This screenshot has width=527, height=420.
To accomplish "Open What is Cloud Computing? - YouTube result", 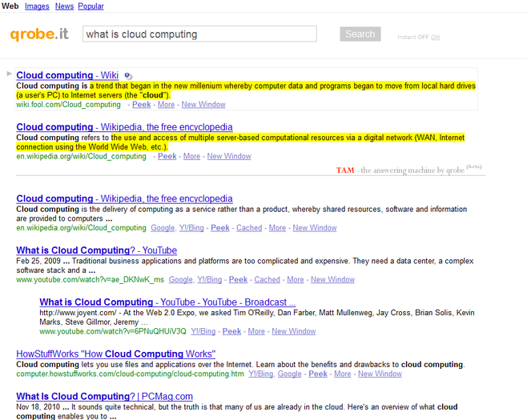I will tap(96, 250).
